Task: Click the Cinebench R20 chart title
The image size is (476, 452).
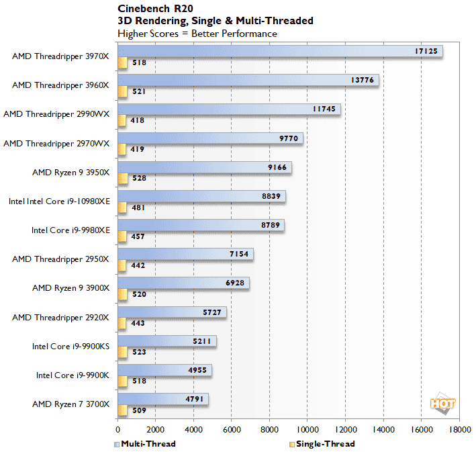Action: pyautogui.click(x=156, y=9)
